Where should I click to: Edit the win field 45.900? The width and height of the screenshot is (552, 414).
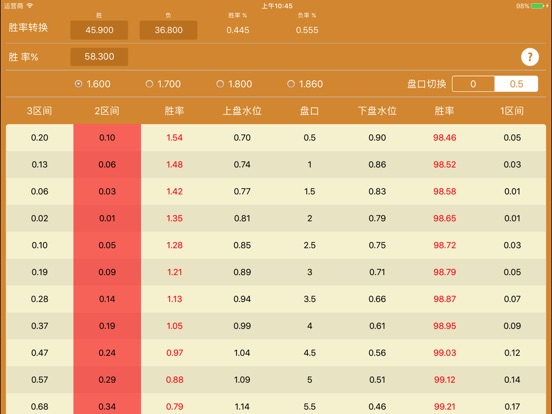(x=99, y=30)
